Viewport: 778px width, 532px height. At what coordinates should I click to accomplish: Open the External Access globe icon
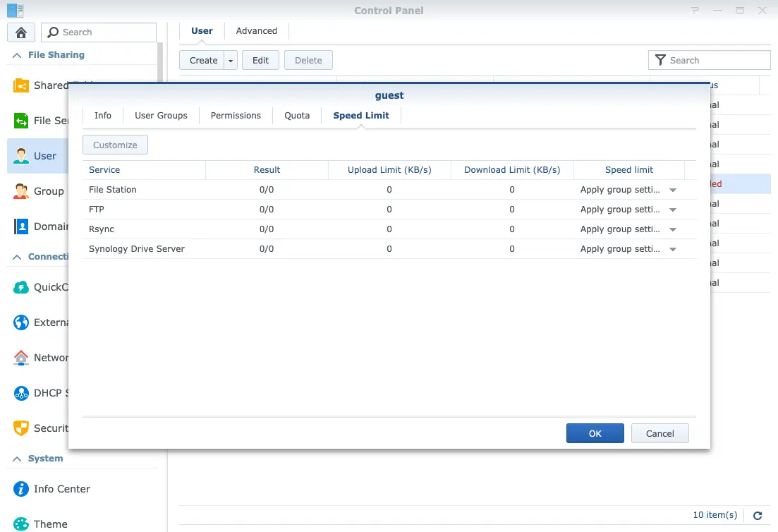[21, 322]
